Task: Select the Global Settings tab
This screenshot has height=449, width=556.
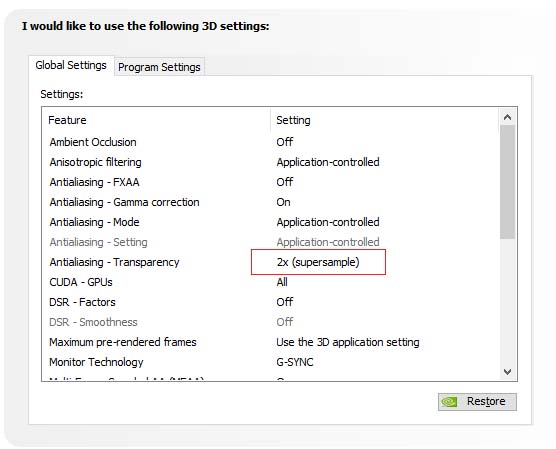Action: click(x=71, y=65)
